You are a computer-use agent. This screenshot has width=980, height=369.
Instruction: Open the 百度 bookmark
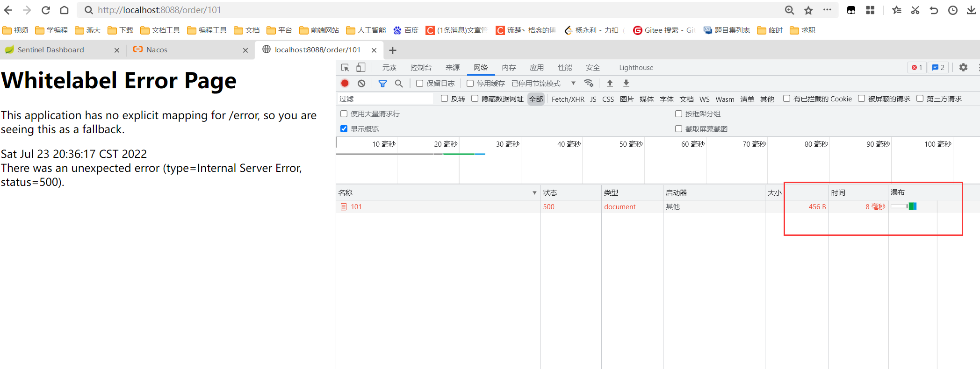tap(406, 30)
